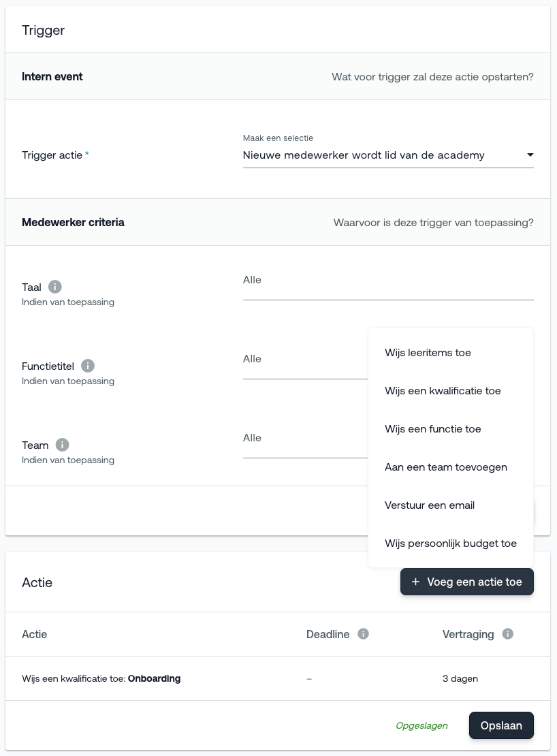This screenshot has width=557, height=756.
Task: Select 'Verstuur een email' action
Action: (x=430, y=505)
